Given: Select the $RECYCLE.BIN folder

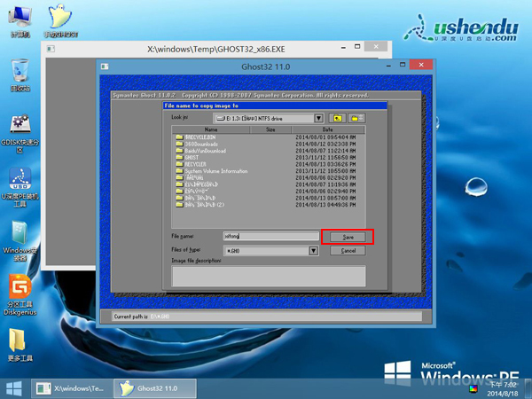Looking at the screenshot, I should coord(200,137).
